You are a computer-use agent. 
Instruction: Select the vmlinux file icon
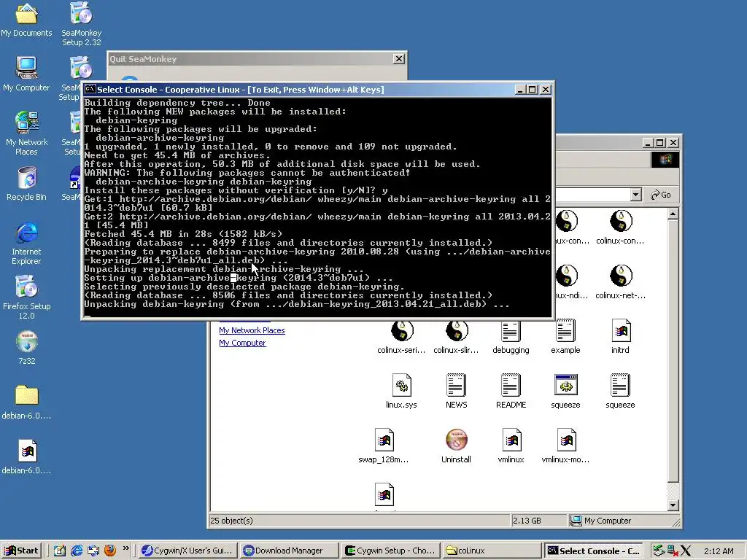pyautogui.click(x=511, y=447)
